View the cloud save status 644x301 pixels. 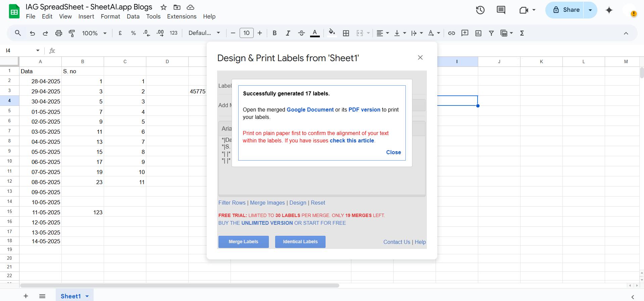(x=190, y=7)
